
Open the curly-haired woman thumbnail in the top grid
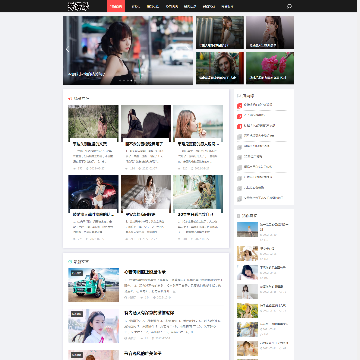[x=220, y=68]
